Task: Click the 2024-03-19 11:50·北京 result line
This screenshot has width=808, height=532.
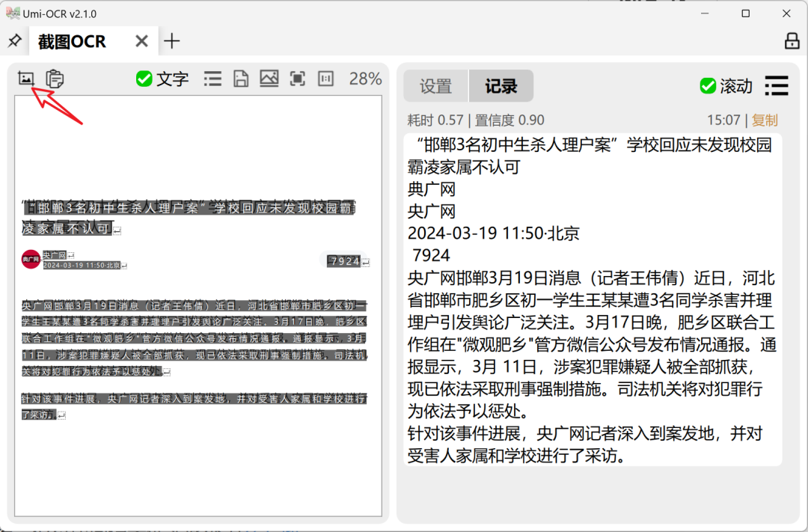Action: (494, 233)
